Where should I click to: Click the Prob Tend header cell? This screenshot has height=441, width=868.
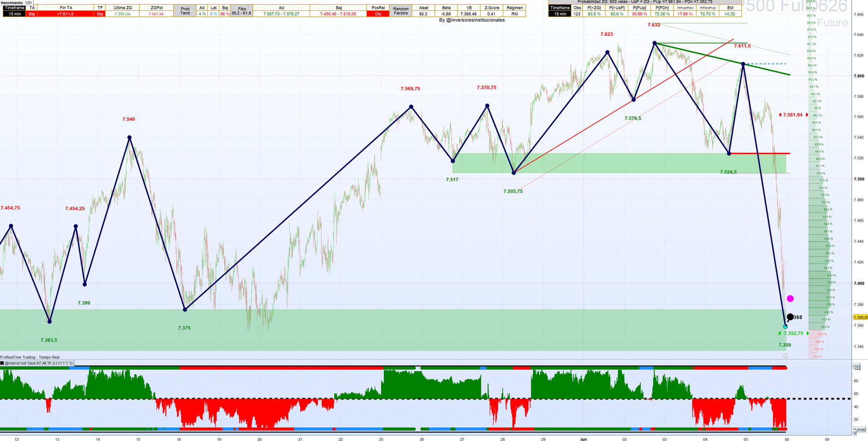pos(185,11)
